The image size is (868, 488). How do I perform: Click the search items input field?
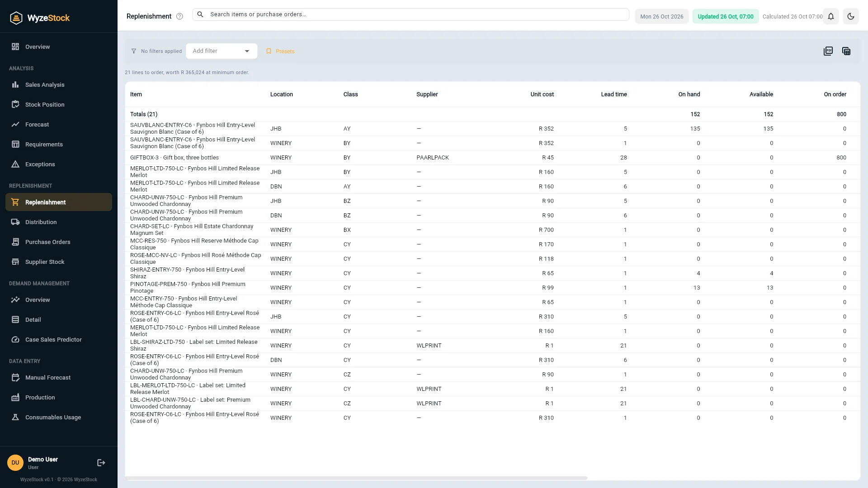(410, 14)
